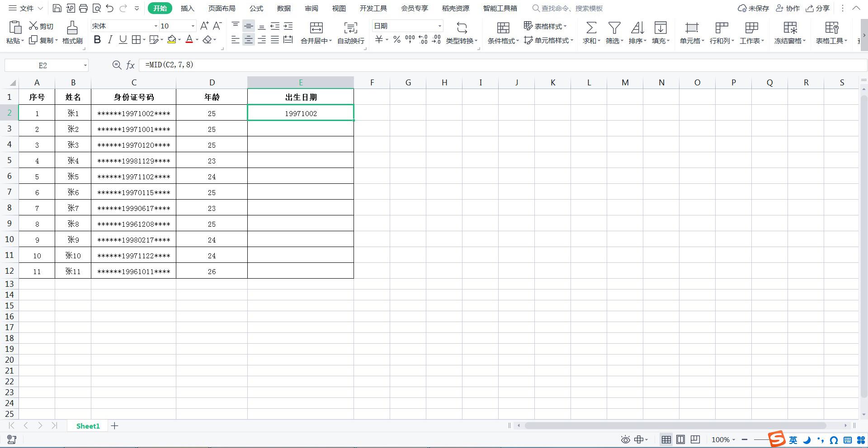
Task: Click the insert function fx icon
Action: pos(130,65)
